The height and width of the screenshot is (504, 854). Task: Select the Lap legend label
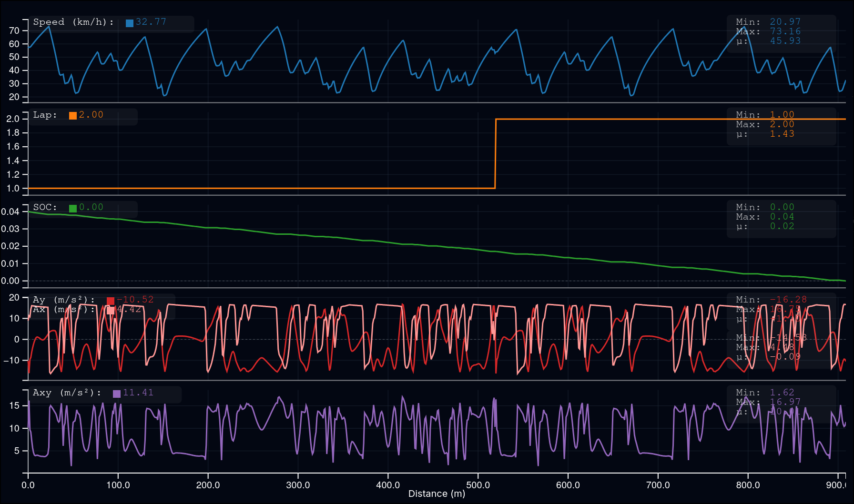click(45, 115)
